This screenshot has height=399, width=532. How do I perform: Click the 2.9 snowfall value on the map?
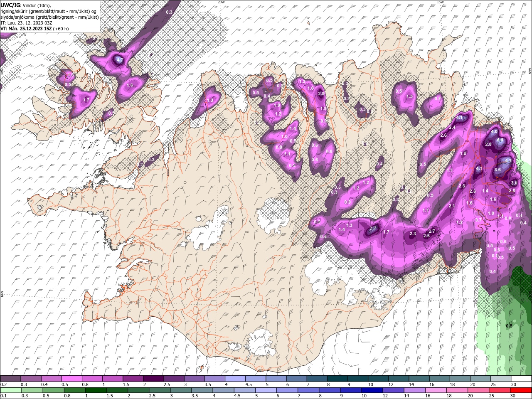pyautogui.click(x=321, y=94)
